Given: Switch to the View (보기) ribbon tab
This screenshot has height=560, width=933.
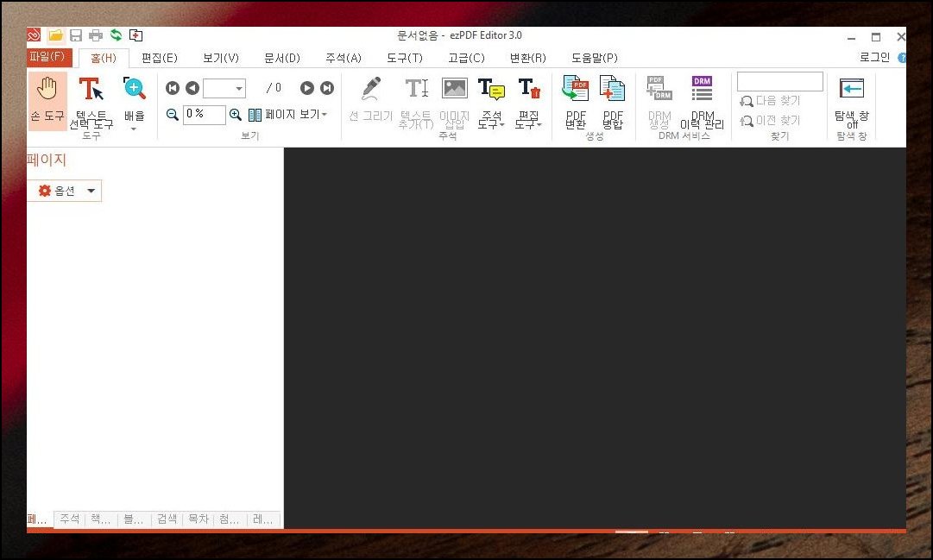Looking at the screenshot, I should (221, 58).
